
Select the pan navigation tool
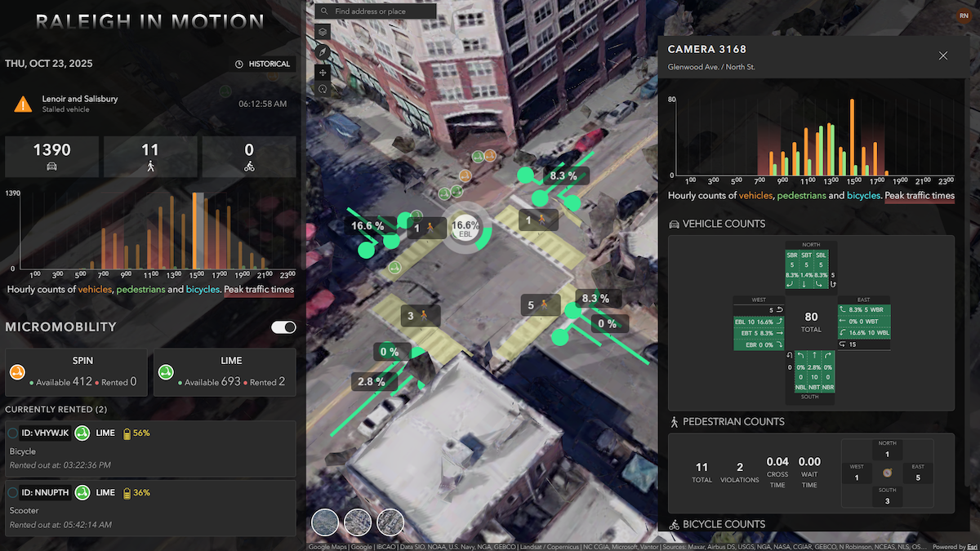[x=323, y=71]
